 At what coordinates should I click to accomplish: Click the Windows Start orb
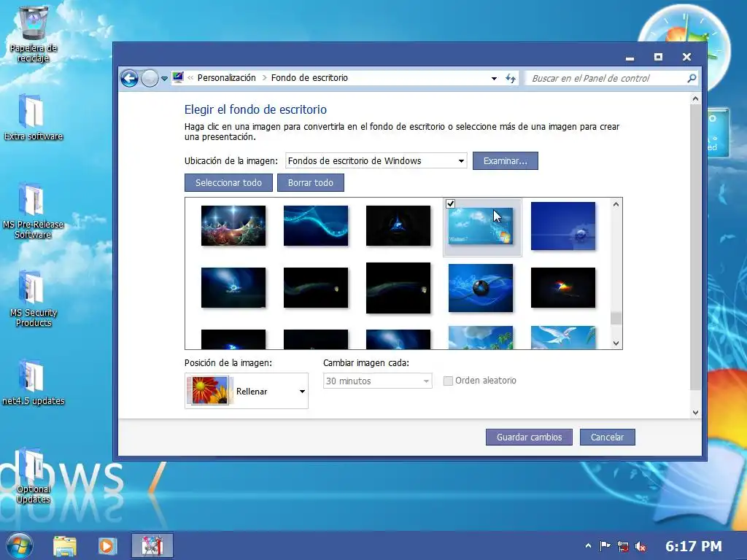(20, 545)
